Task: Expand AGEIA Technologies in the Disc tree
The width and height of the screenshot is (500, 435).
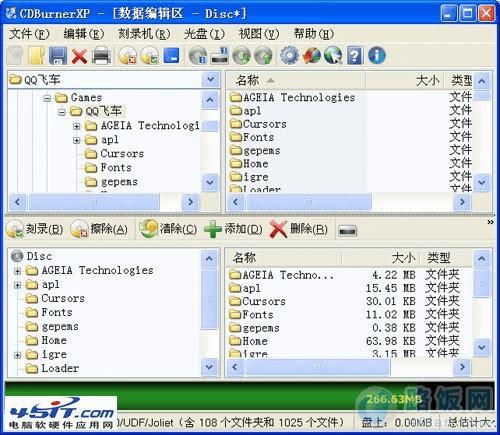Action: pyautogui.click(x=17, y=271)
